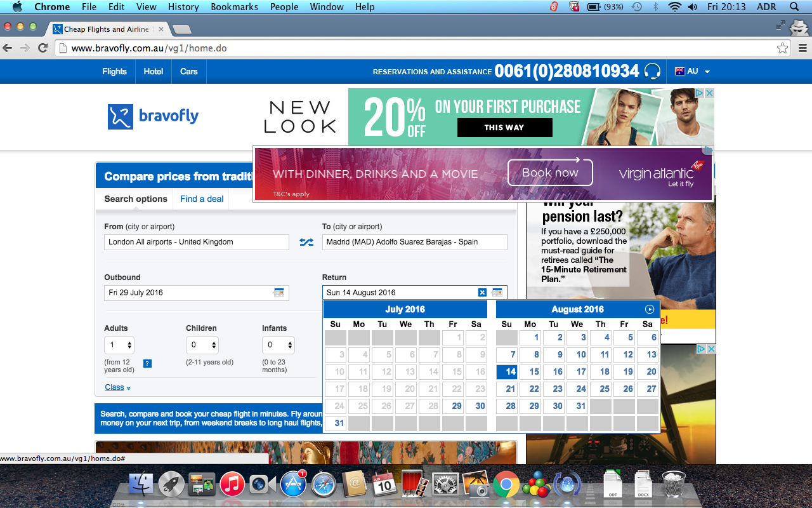Image resolution: width=812 pixels, height=508 pixels.
Task: Click Book now on Virgin Atlantic ad
Action: (x=550, y=173)
